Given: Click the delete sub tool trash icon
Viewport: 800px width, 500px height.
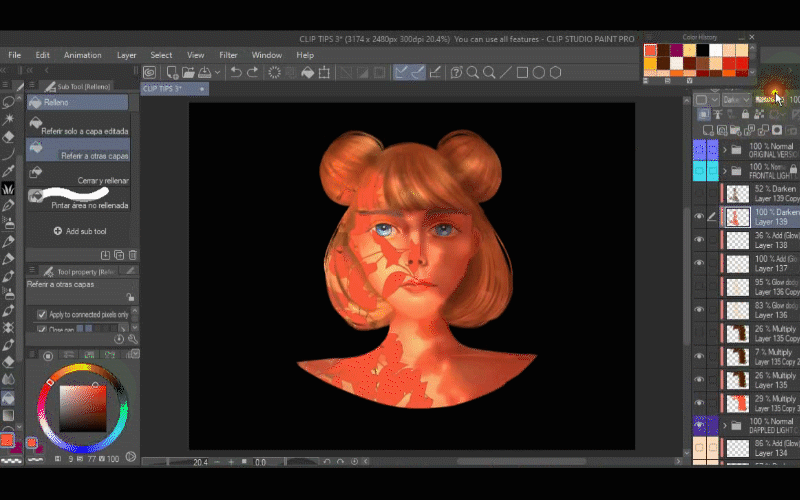Looking at the screenshot, I should click(x=132, y=255).
